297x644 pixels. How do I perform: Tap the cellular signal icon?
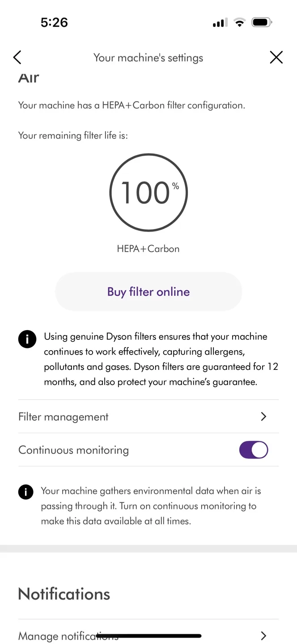[219, 22]
